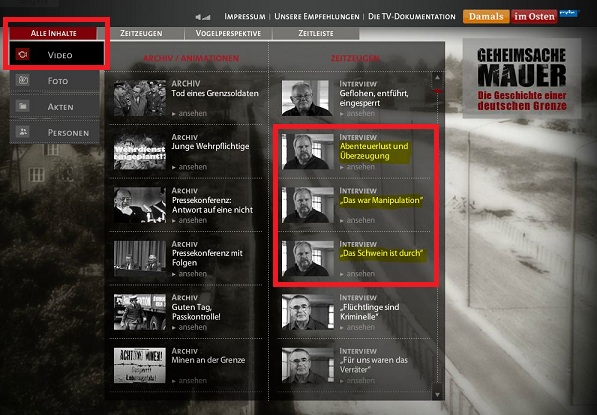Open interview thumbnail Abenteuerlust und Überzeugung

[308, 151]
